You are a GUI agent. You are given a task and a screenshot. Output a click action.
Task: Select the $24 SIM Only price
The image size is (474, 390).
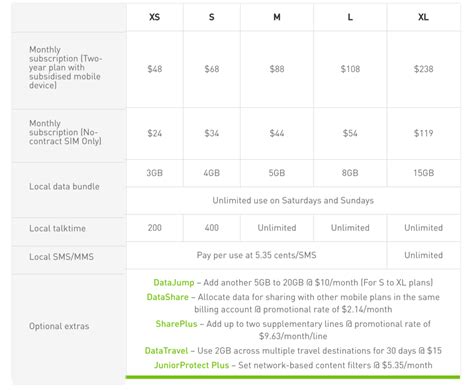(x=155, y=133)
